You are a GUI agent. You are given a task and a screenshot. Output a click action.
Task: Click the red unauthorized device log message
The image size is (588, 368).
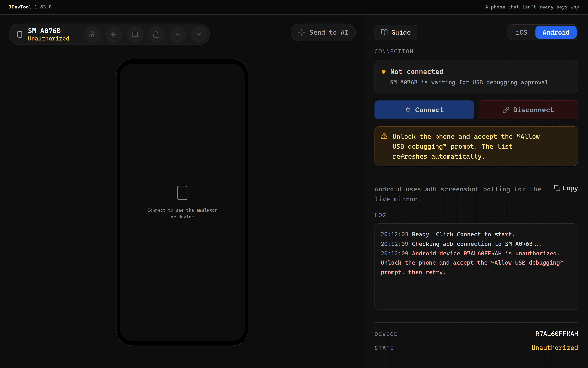pyautogui.click(x=472, y=263)
